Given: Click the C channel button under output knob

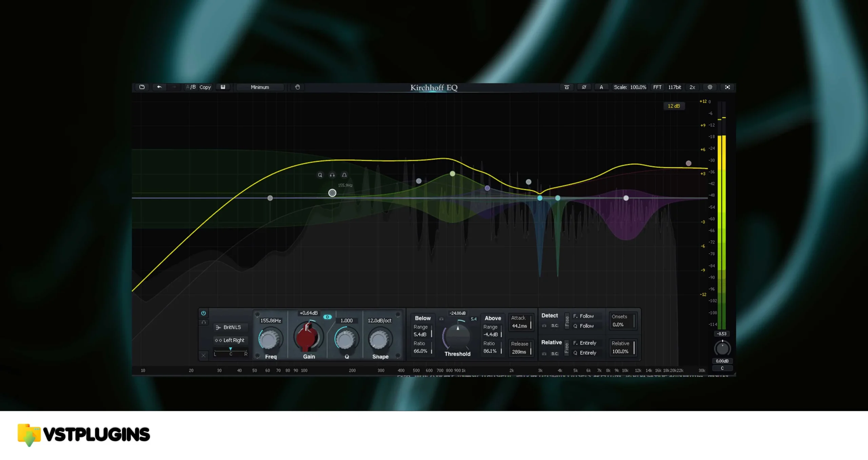Looking at the screenshot, I should [722, 368].
